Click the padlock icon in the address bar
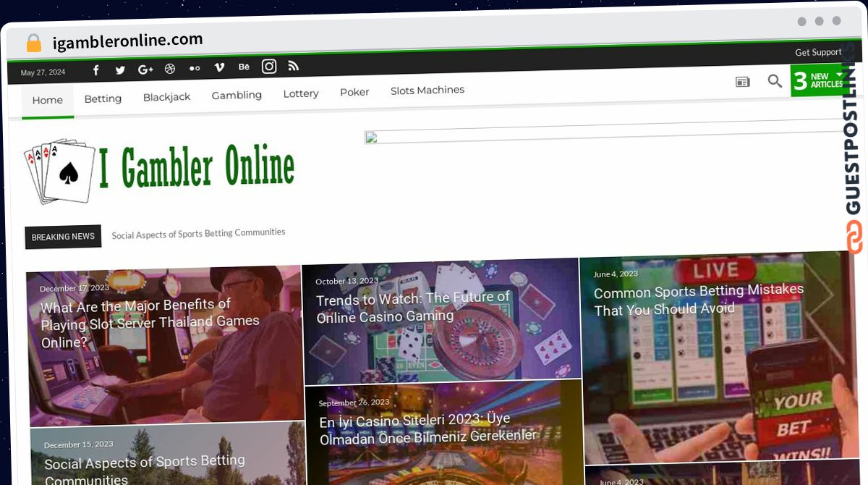Image resolution: width=868 pixels, height=485 pixels. 34,43
